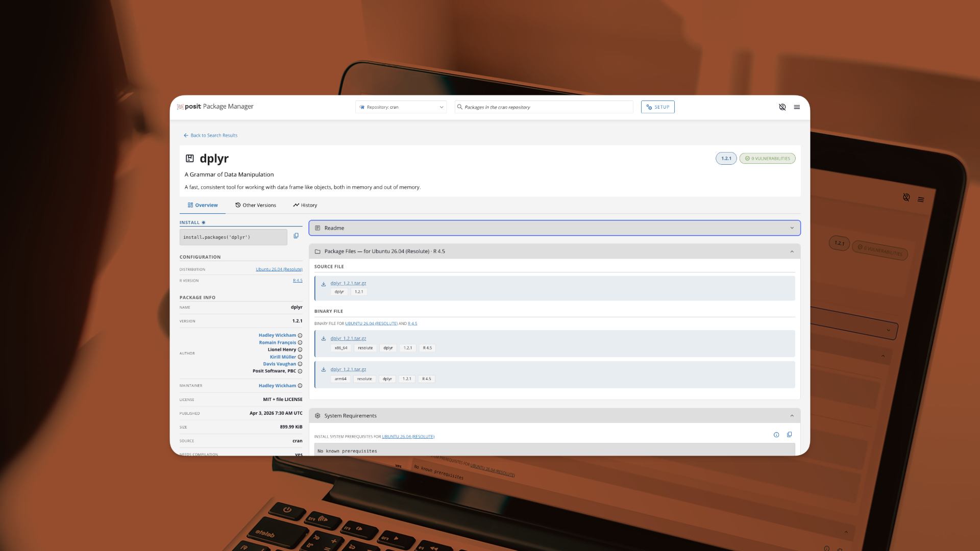980x551 pixels.
Task: Switch to the Overview tab
Action: pyautogui.click(x=203, y=205)
